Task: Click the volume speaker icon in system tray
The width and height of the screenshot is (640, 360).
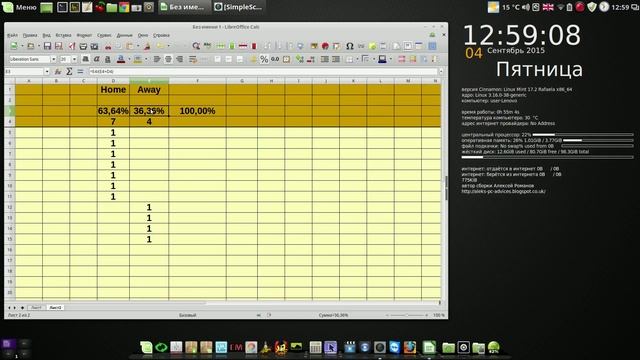Action: 526,7
